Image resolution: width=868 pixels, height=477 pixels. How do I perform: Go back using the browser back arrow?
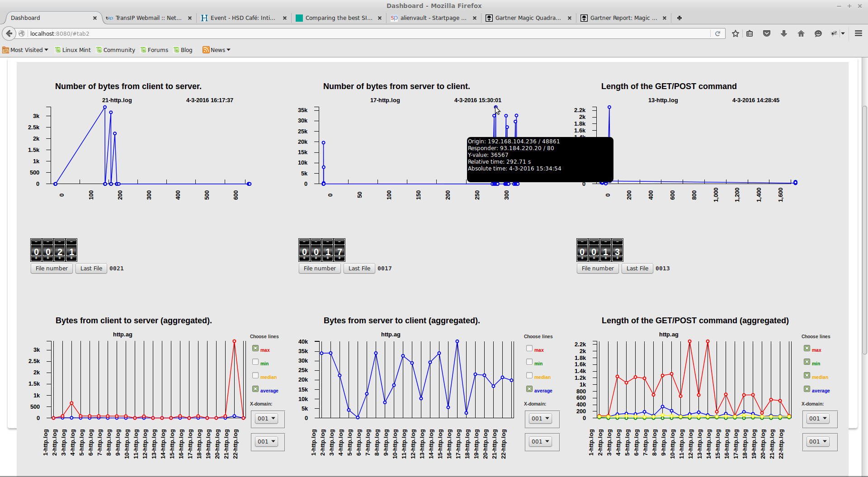9,33
